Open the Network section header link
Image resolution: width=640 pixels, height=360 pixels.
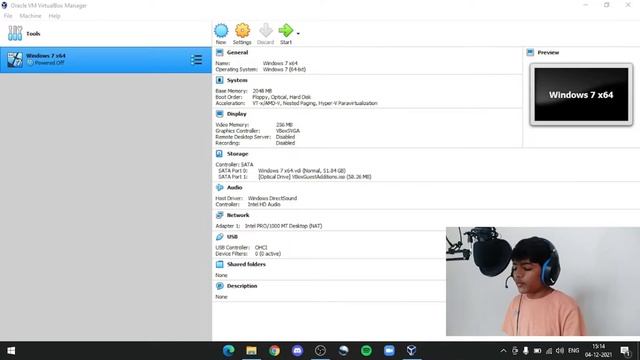point(238,215)
